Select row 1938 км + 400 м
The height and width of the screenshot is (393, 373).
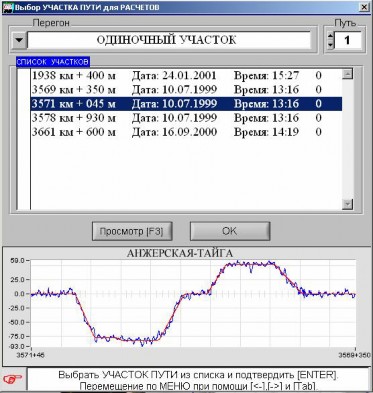[186, 76]
